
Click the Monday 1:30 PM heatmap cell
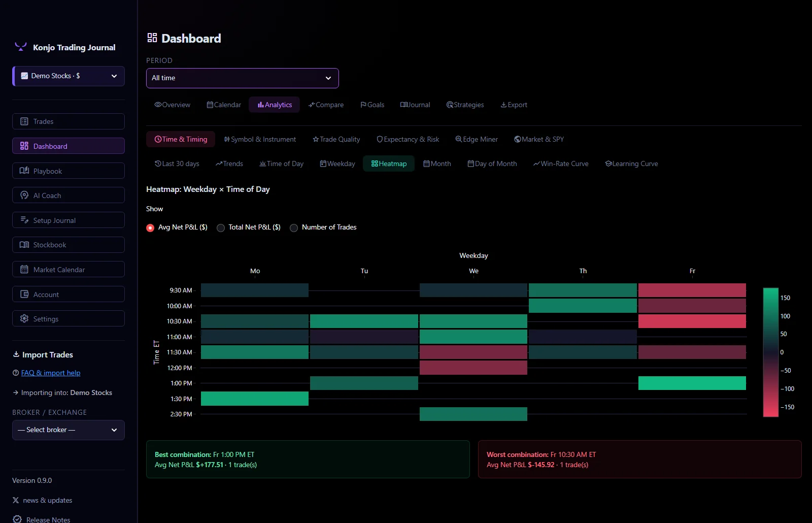[255, 399]
